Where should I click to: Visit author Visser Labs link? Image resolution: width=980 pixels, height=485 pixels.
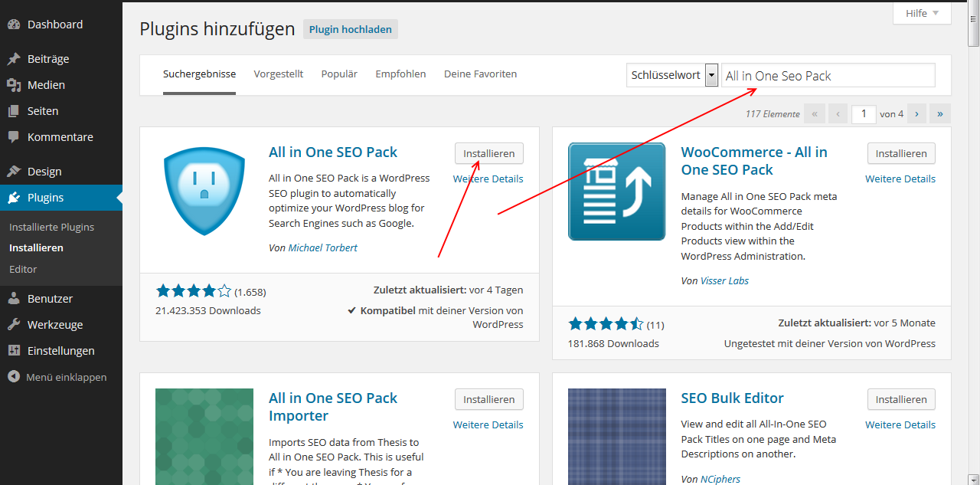[x=724, y=280]
